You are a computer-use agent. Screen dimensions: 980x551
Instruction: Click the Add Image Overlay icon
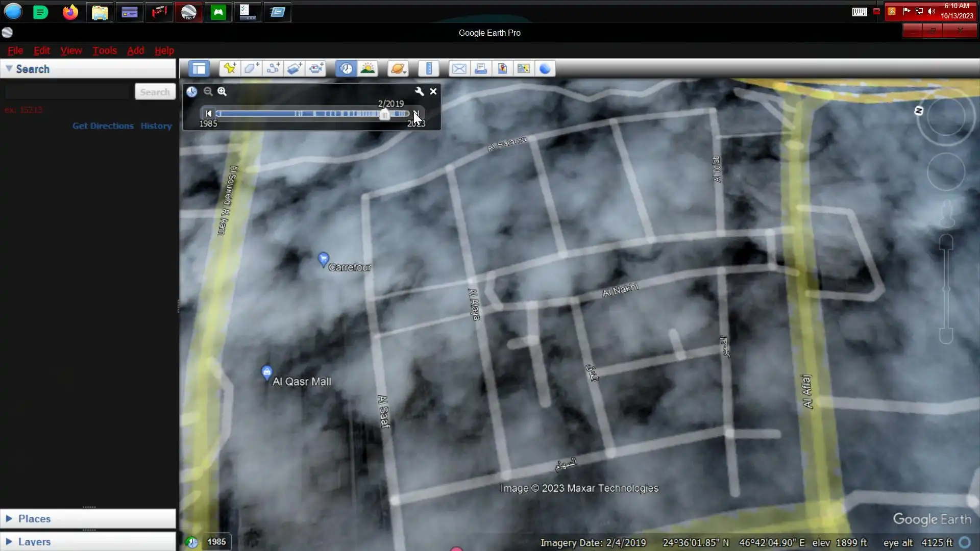[295, 68]
